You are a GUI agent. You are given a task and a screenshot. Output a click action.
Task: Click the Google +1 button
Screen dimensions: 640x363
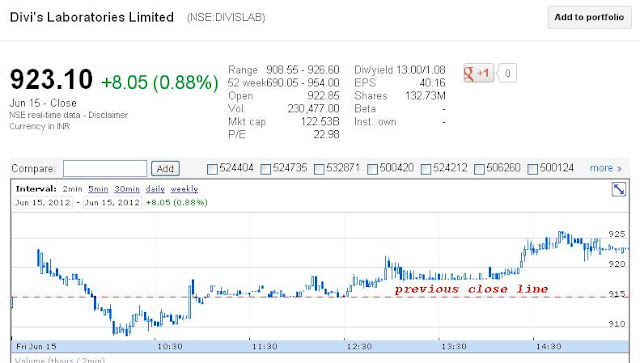478,73
